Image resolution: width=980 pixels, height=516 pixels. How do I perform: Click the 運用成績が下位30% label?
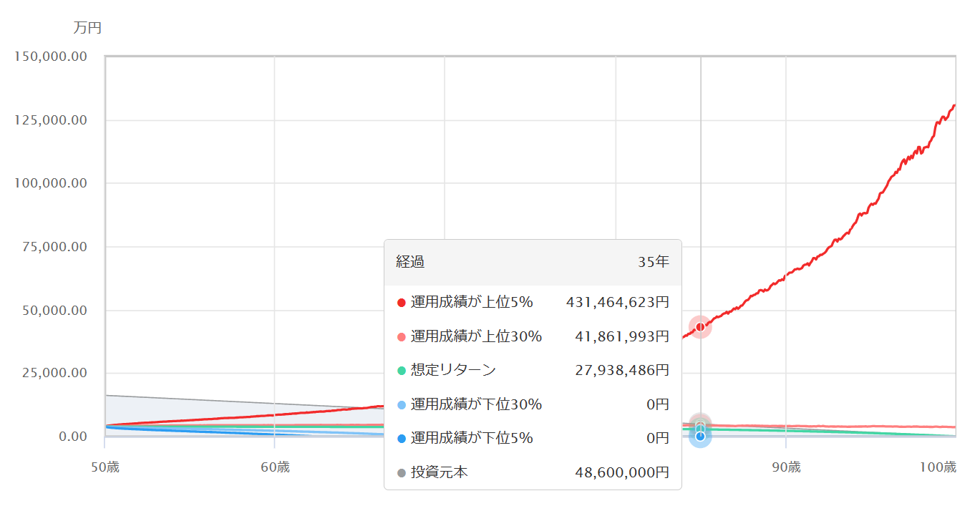tap(476, 404)
